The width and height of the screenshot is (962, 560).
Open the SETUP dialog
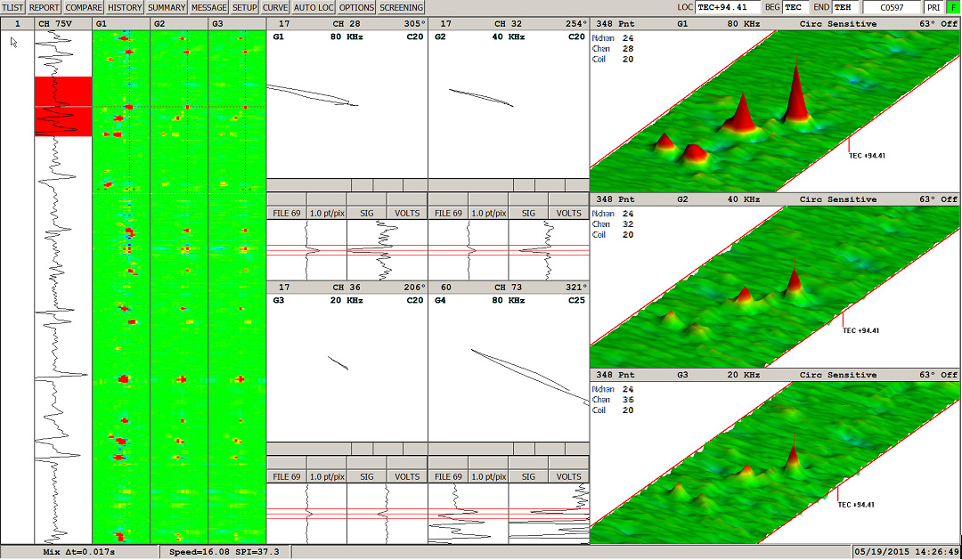pyautogui.click(x=244, y=7)
